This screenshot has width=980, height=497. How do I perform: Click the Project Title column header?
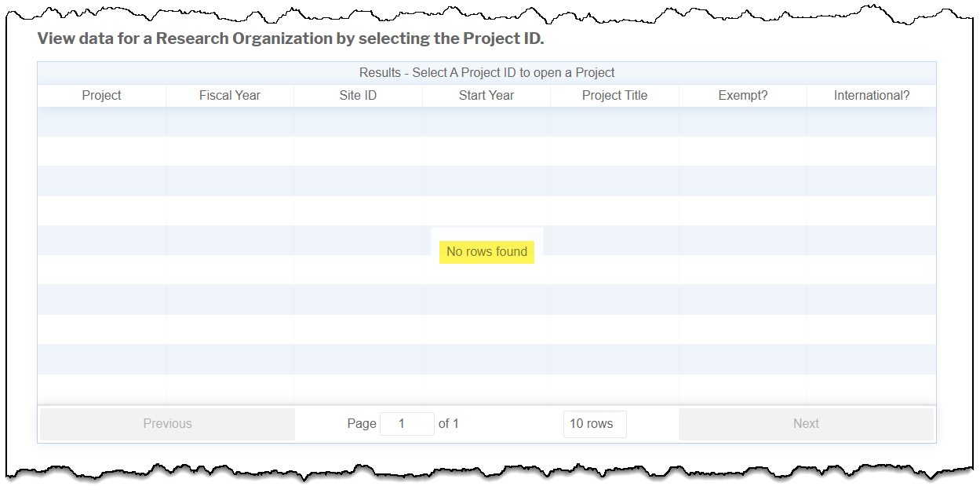614,96
